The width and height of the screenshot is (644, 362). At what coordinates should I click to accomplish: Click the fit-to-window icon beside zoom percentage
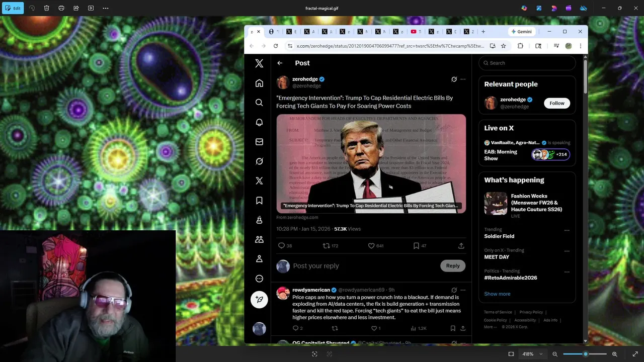click(x=511, y=354)
